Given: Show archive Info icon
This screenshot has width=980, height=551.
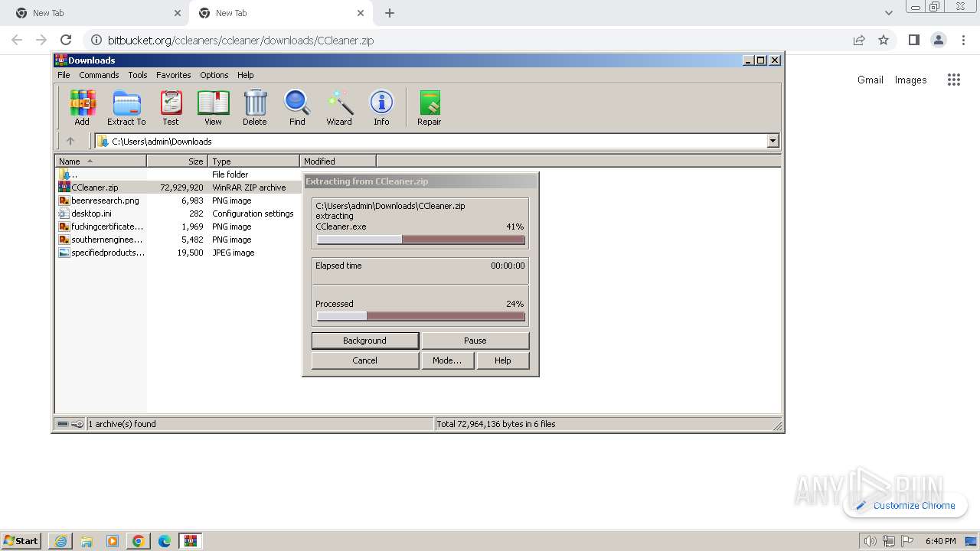Looking at the screenshot, I should pyautogui.click(x=381, y=108).
